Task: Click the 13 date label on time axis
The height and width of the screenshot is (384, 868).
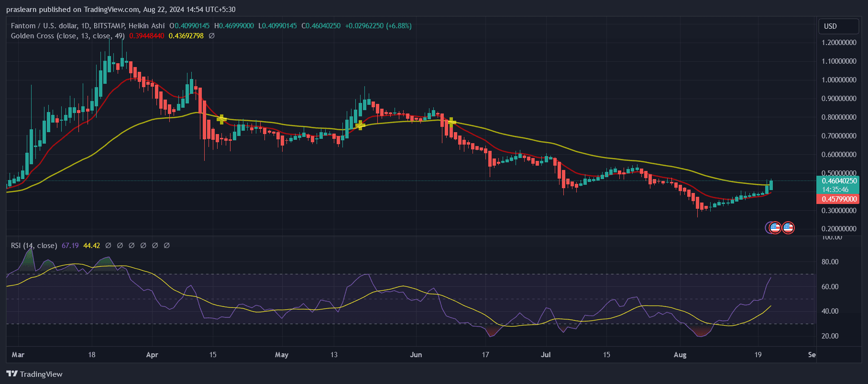Action: [x=334, y=355]
